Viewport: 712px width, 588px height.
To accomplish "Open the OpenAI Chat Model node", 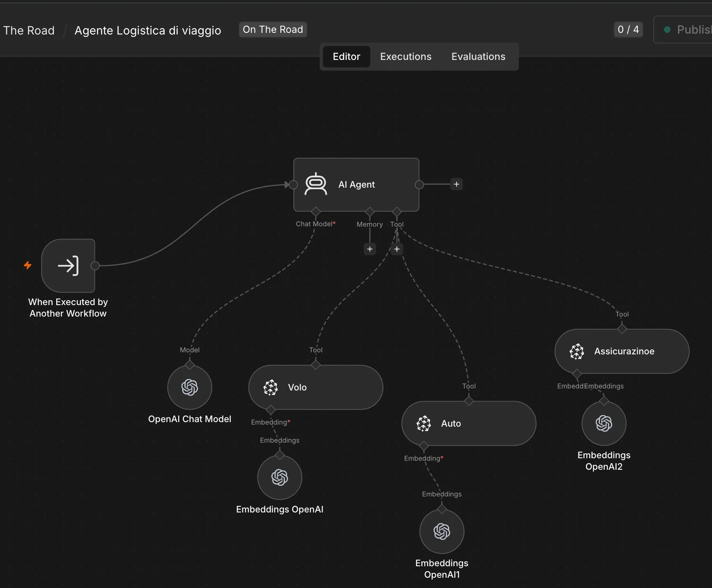I will click(x=190, y=387).
